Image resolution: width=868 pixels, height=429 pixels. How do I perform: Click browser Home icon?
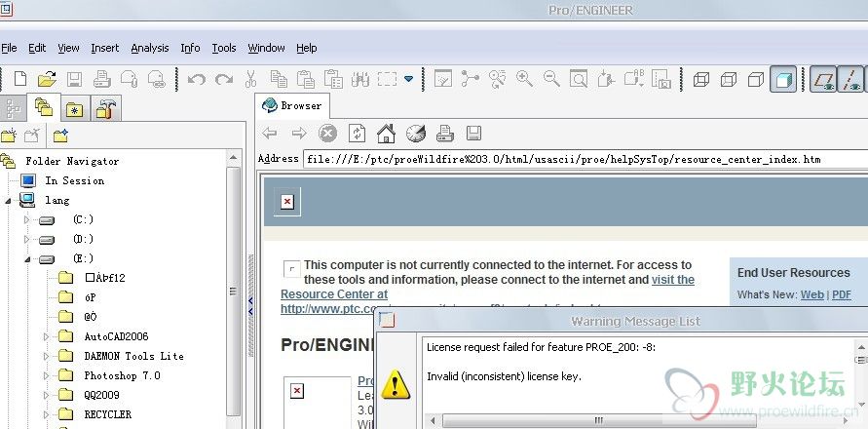387,133
